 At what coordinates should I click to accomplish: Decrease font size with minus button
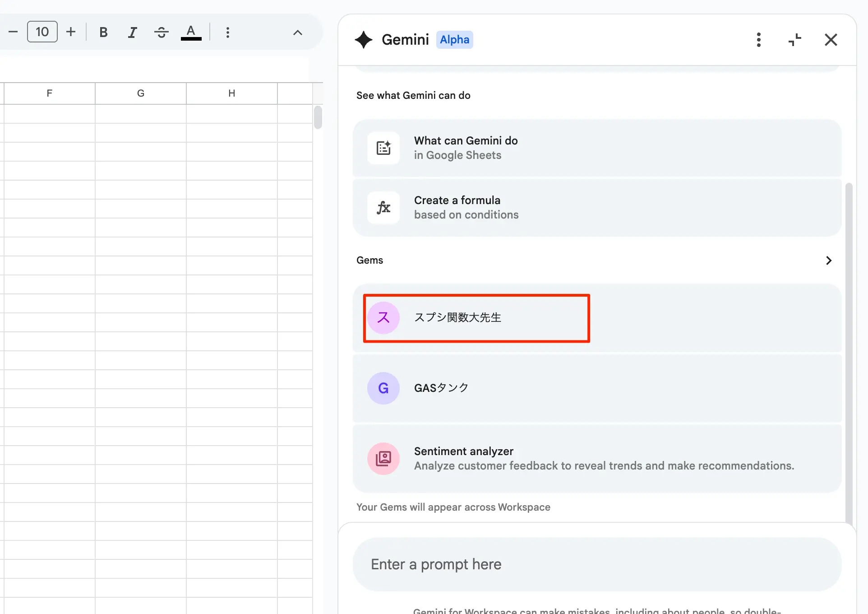[13, 32]
